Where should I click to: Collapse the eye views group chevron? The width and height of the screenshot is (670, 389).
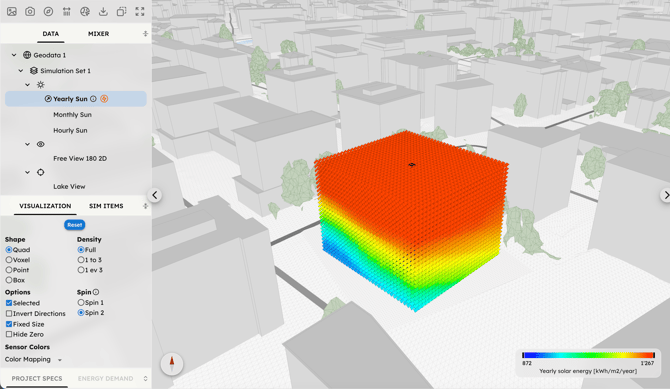point(28,144)
